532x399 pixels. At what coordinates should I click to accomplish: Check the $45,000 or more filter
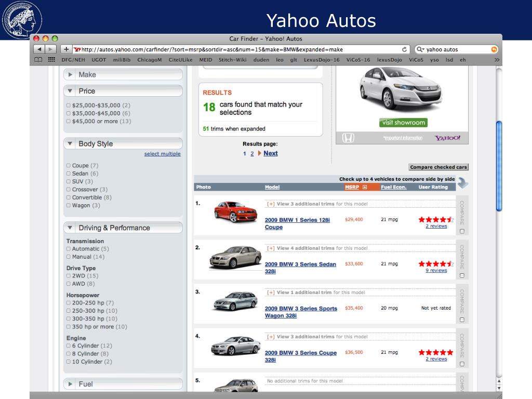pos(69,121)
